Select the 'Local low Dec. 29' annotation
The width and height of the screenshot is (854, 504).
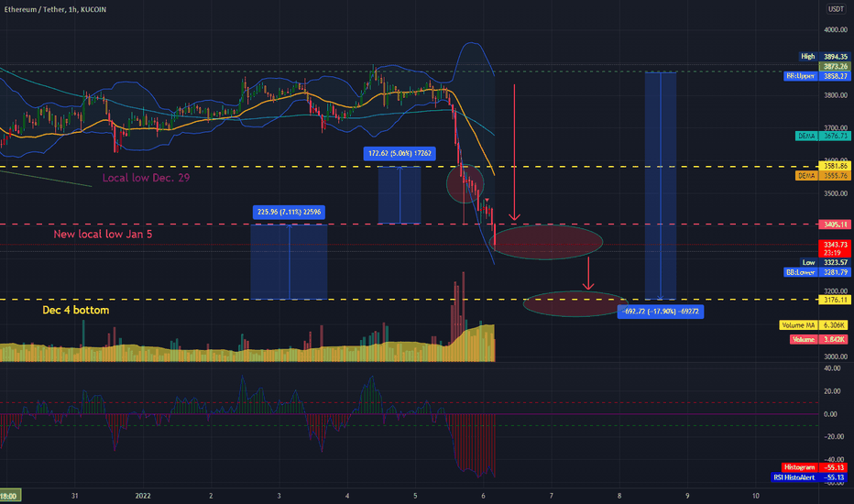(x=146, y=178)
